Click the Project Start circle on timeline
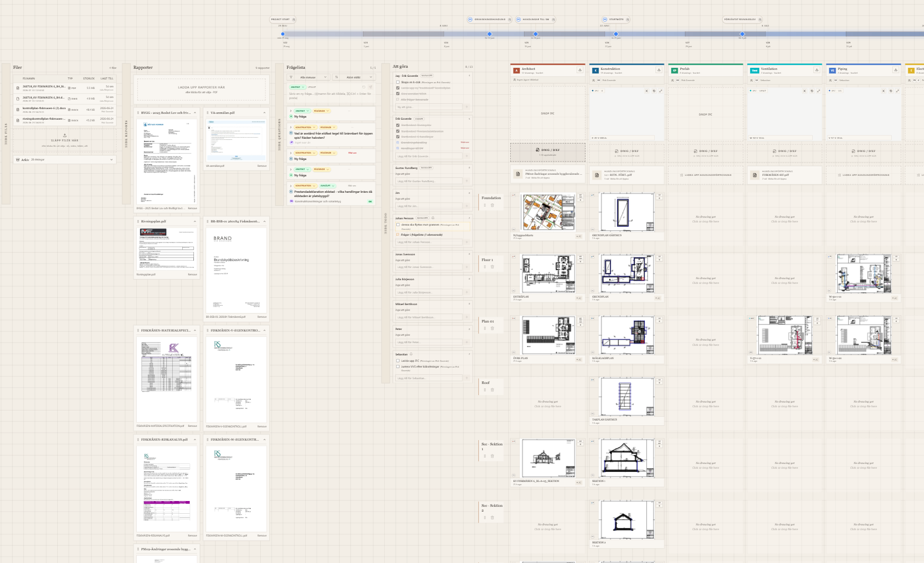 point(283,34)
